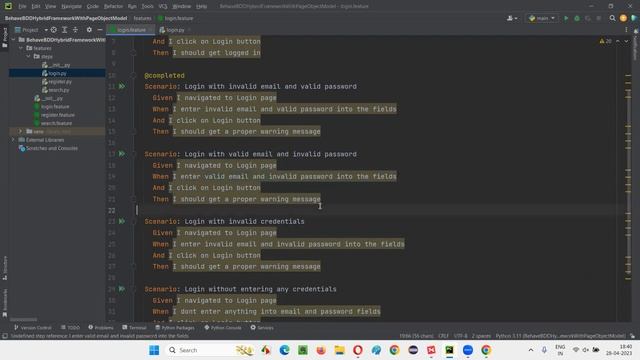
Task: Collapse the steps folder in tree
Action: (28, 56)
